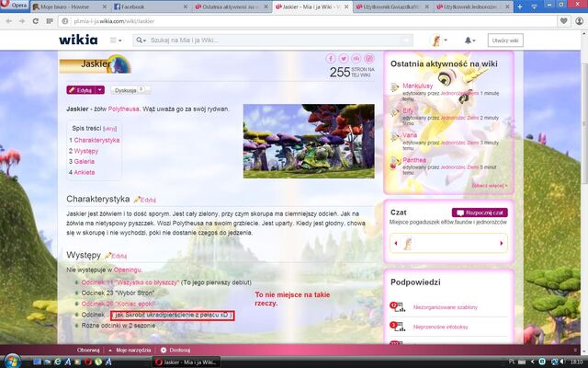Expand Moje narzędzia in the bottom toolbar
588x368 pixels.
point(130,350)
